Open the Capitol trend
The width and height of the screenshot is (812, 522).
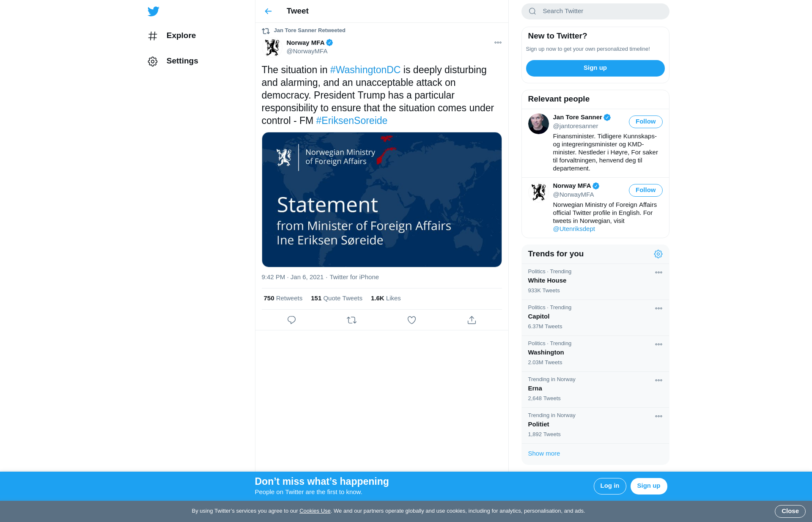coord(595,318)
